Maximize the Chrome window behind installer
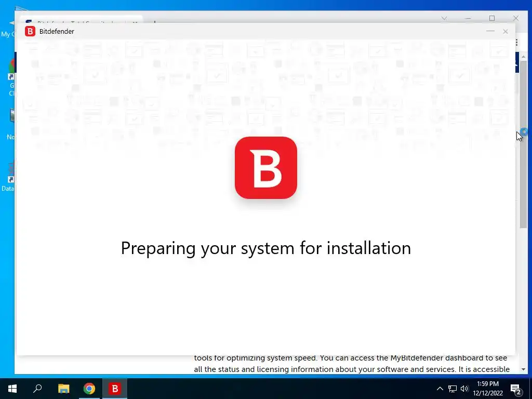Viewport: 532px width, 399px height. (492, 18)
